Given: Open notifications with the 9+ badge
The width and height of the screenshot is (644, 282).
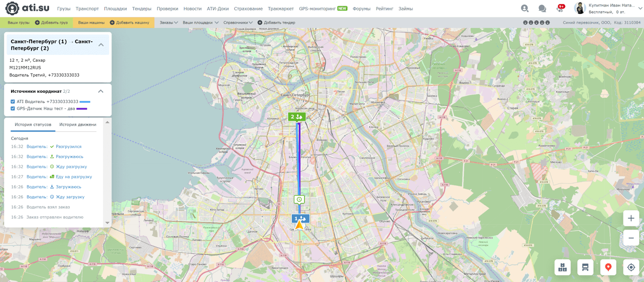Looking at the screenshot, I should [x=560, y=8].
